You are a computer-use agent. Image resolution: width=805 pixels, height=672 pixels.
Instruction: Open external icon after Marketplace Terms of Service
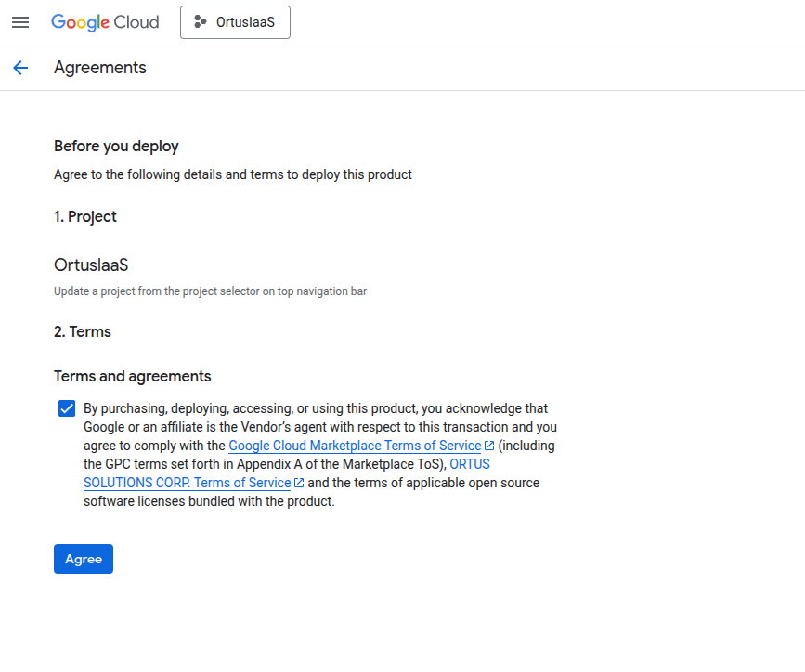tap(489, 446)
